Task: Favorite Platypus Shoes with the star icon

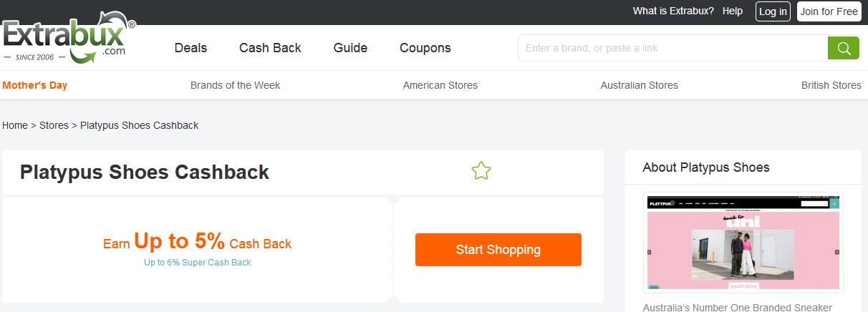Action: 481,171
